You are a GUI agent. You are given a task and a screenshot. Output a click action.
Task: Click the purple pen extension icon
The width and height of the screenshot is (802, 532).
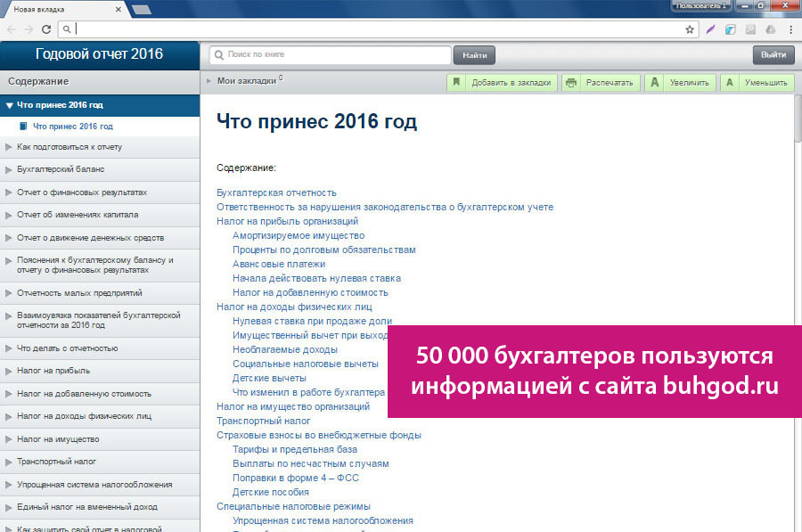[710, 29]
